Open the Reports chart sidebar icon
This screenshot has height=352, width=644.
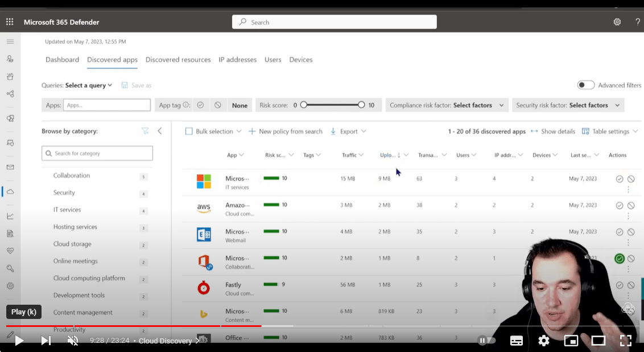[x=10, y=216]
